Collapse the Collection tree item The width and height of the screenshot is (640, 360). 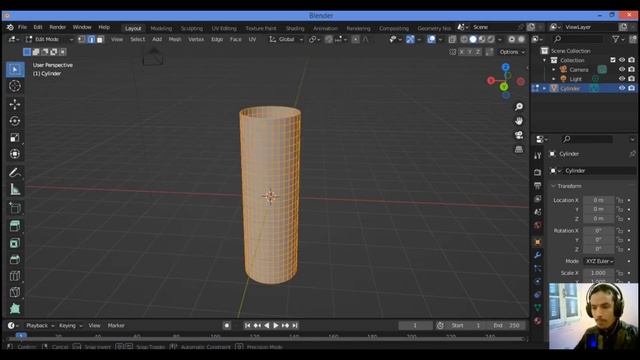[544, 60]
